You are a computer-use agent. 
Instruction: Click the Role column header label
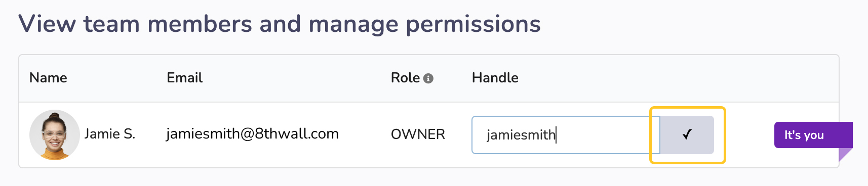pos(405,78)
